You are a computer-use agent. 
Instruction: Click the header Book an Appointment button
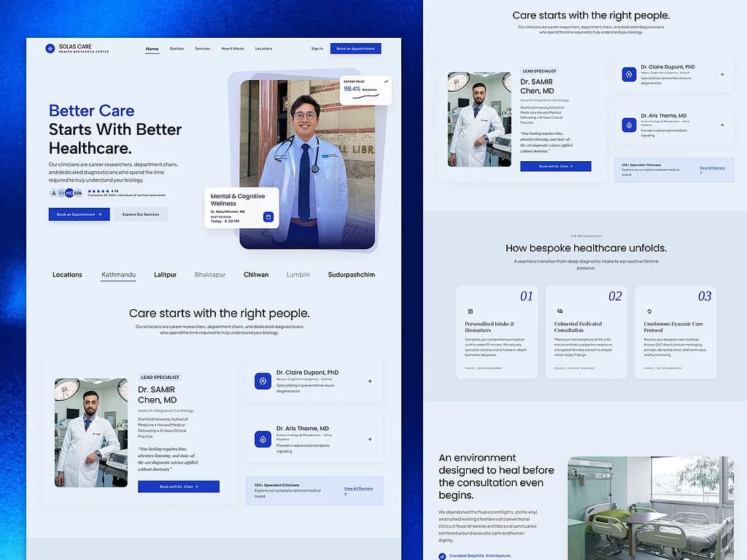coord(355,49)
